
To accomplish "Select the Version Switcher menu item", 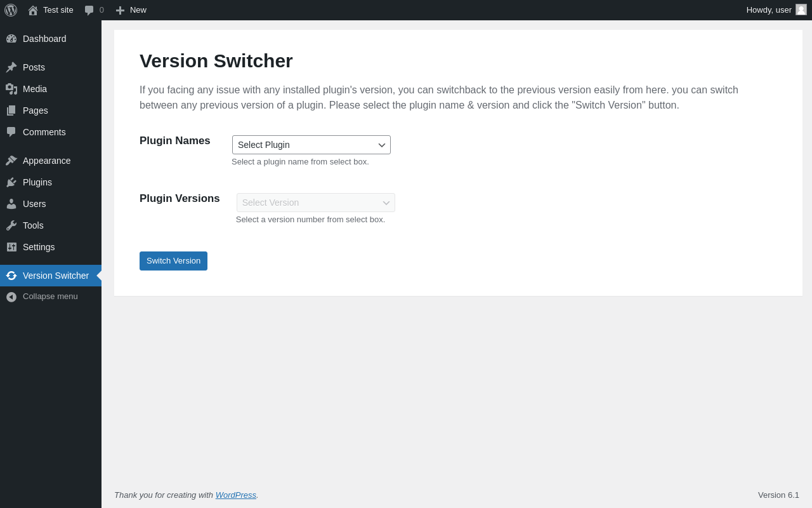I will tap(51, 276).
